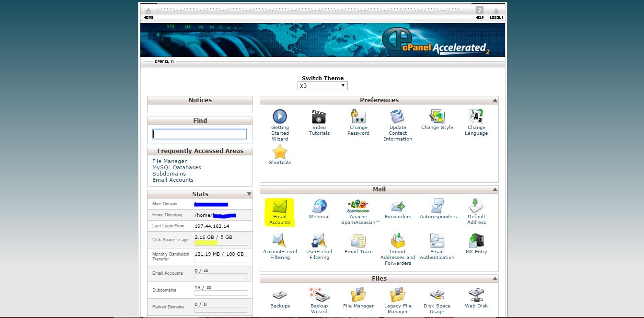Open the Getting Started Wizard
644x318 pixels.
click(x=280, y=125)
